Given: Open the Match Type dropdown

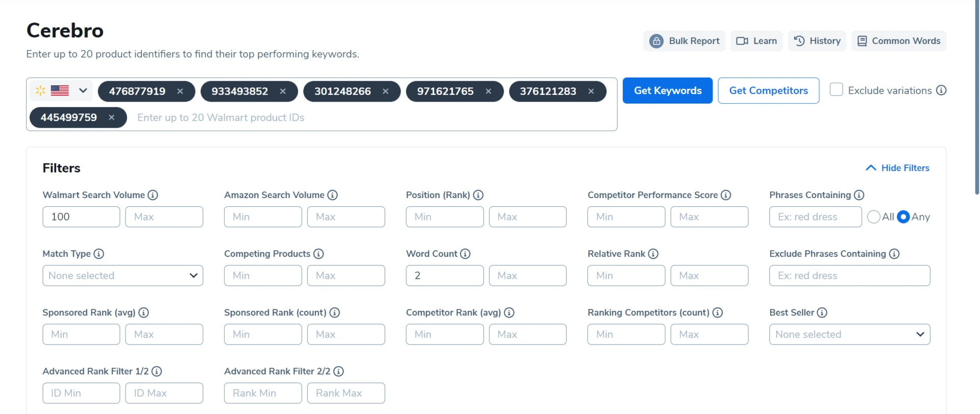Looking at the screenshot, I should [122, 276].
